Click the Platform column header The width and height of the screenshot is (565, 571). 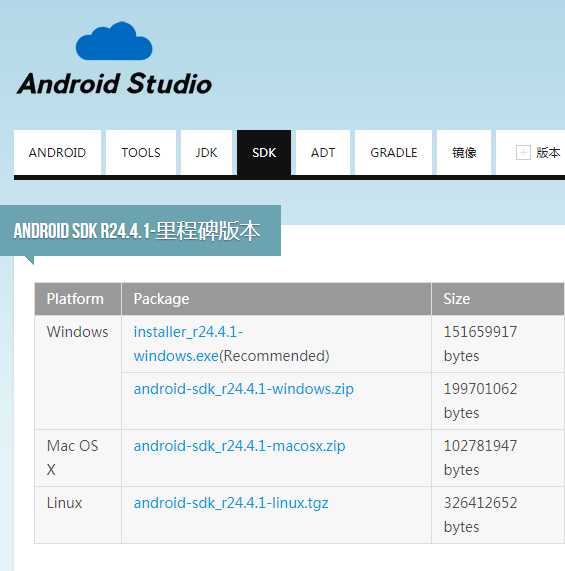(x=78, y=299)
